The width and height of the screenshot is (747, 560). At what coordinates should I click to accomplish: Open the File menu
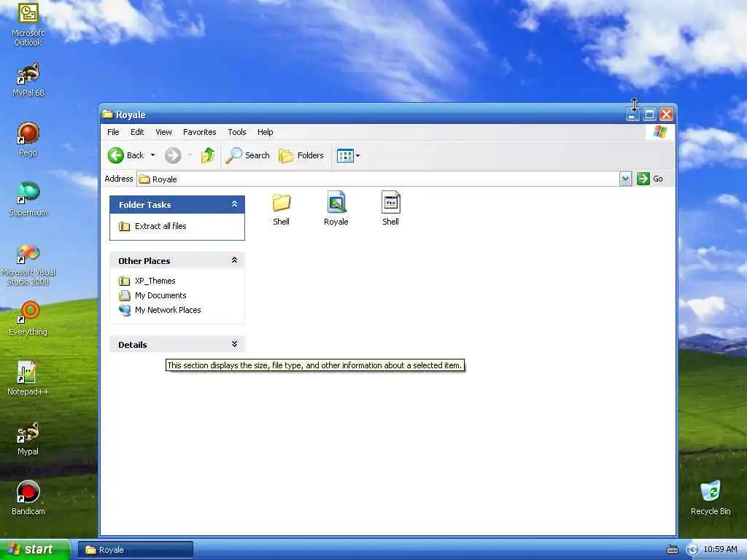coord(113,132)
